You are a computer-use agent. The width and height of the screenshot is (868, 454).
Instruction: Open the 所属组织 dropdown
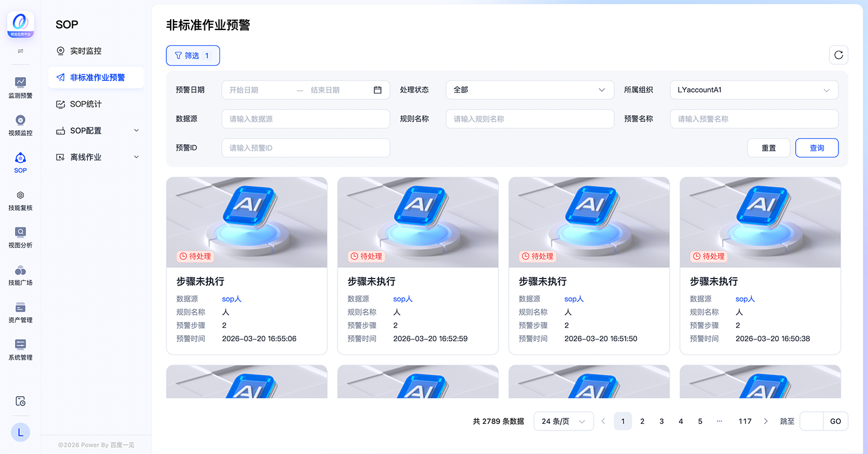pyautogui.click(x=754, y=90)
